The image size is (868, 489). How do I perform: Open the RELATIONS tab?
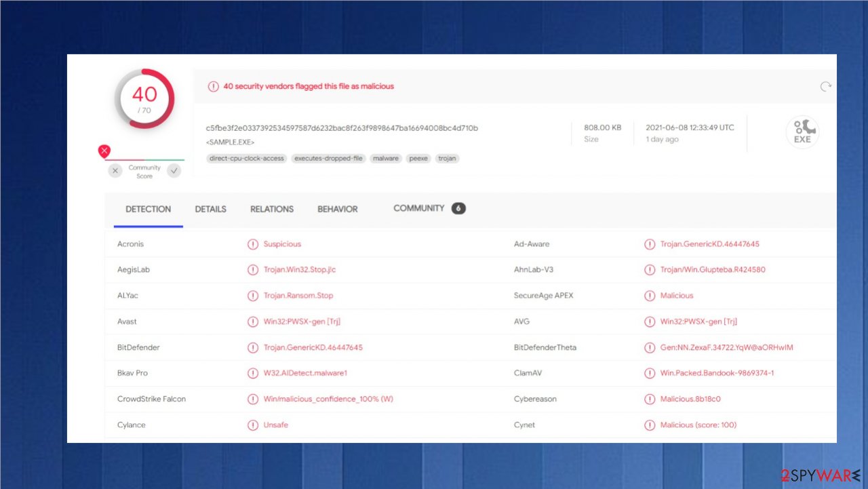pyautogui.click(x=272, y=209)
